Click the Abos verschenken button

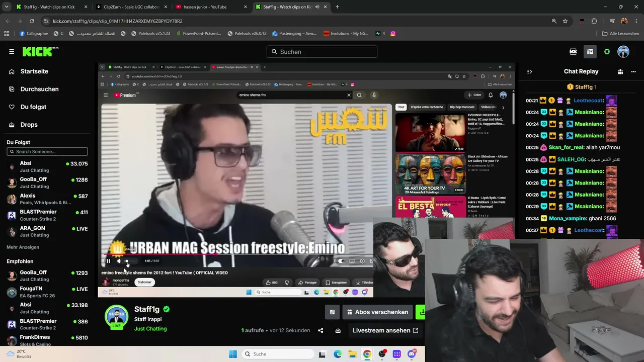coord(378,312)
